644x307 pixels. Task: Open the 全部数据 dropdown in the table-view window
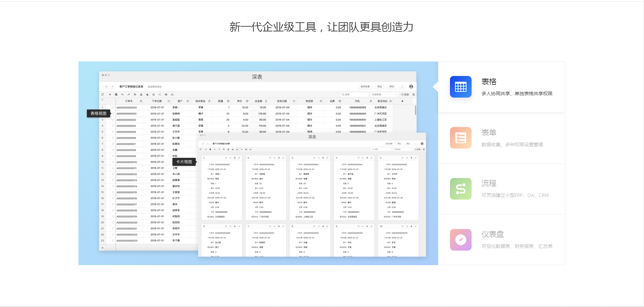click(384, 95)
